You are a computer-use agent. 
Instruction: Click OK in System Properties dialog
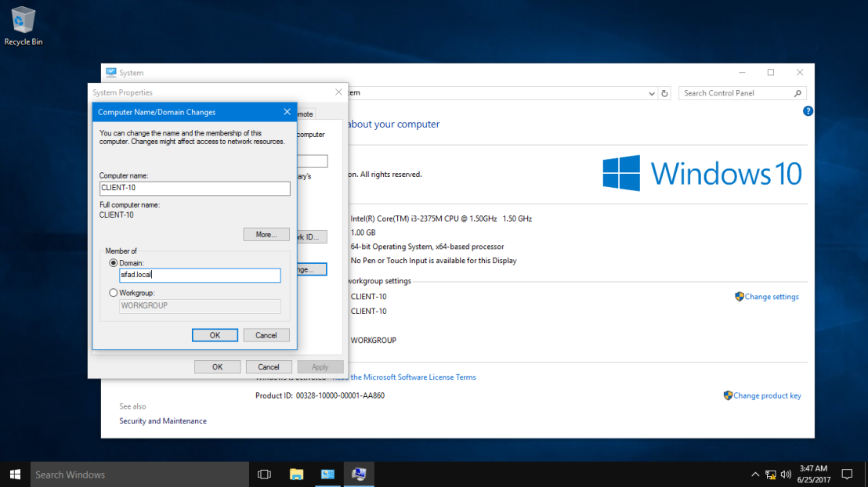click(x=218, y=367)
